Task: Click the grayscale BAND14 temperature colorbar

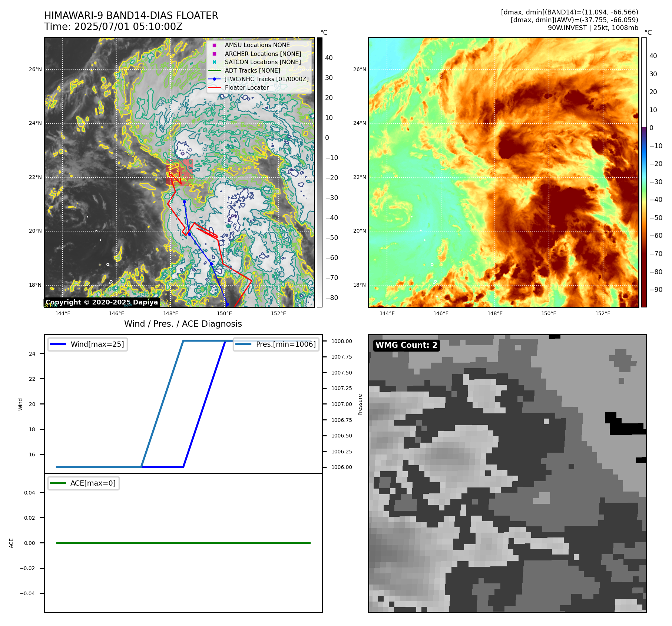Action: coord(320,172)
